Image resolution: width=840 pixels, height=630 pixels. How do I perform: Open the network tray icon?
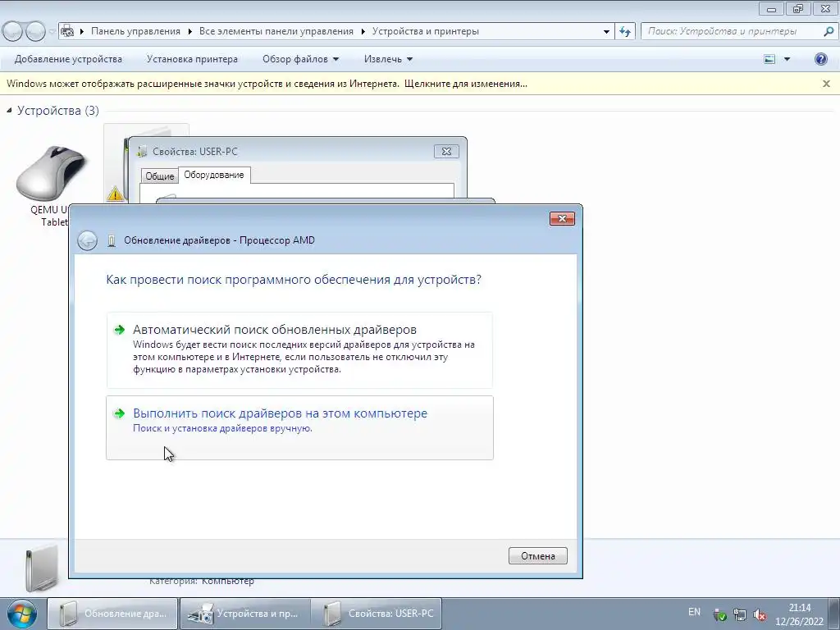(740, 615)
